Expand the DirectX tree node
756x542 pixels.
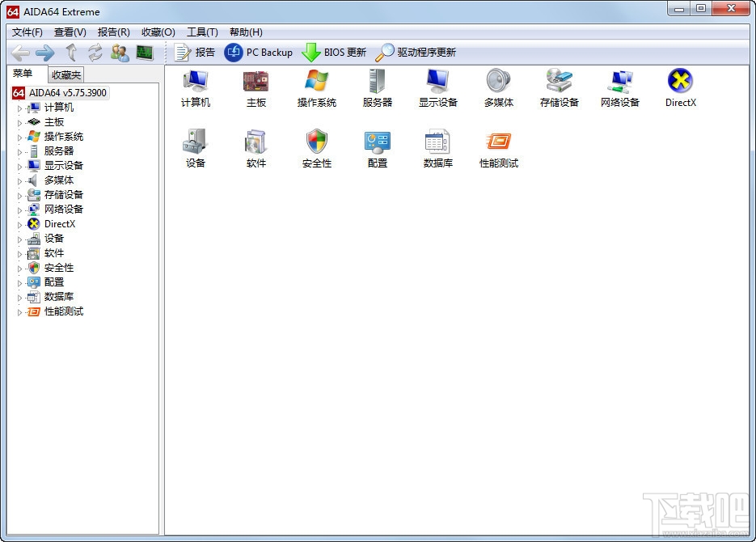[x=19, y=225]
